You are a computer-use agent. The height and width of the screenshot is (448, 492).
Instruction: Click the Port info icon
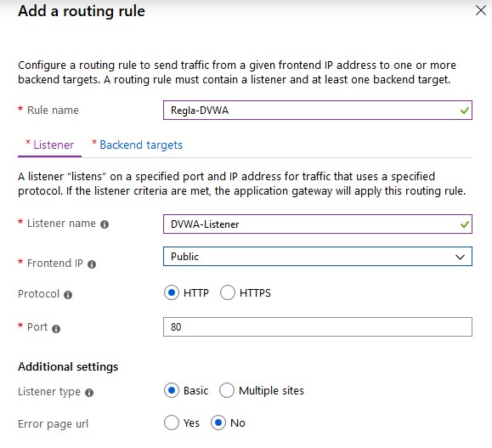tap(56, 329)
